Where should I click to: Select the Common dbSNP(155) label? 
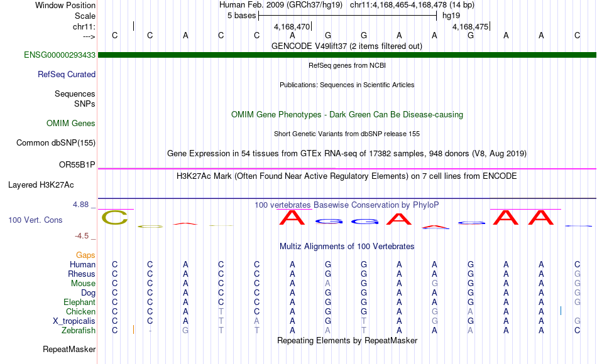pos(55,142)
